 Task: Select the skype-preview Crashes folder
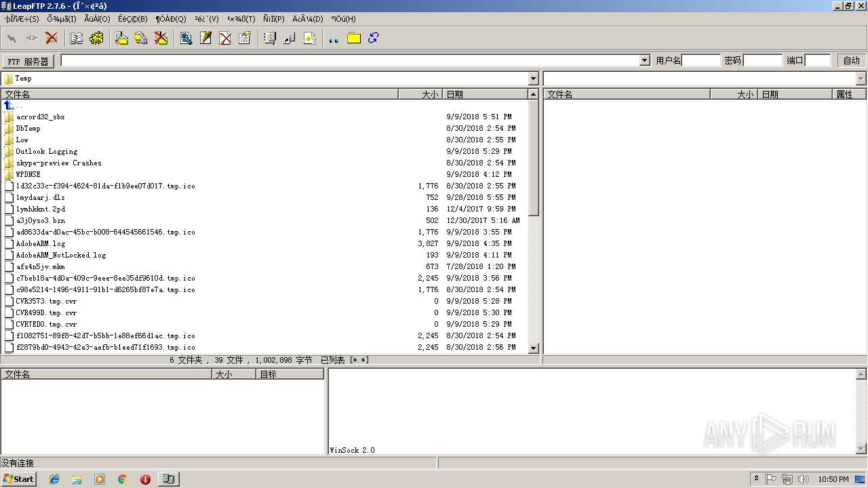pos(58,163)
